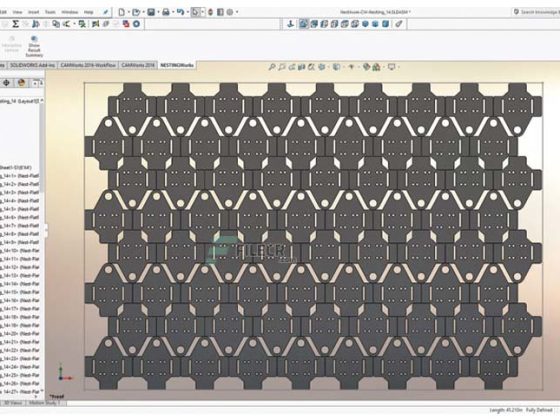Click the round blue icon on second toolbar
Image resolution: width=560 pixels, height=420 pixels.
pyautogui.click(x=136, y=24)
